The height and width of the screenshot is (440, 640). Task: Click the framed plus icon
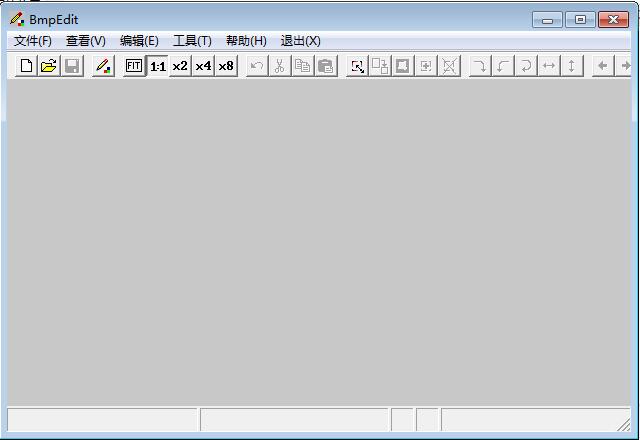(x=426, y=66)
